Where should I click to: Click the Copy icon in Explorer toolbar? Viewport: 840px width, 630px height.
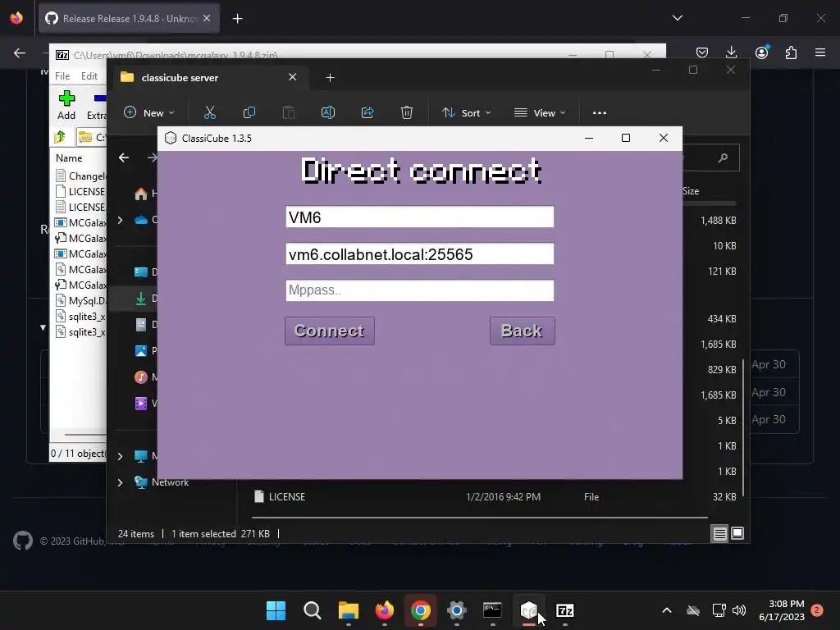(x=249, y=112)
